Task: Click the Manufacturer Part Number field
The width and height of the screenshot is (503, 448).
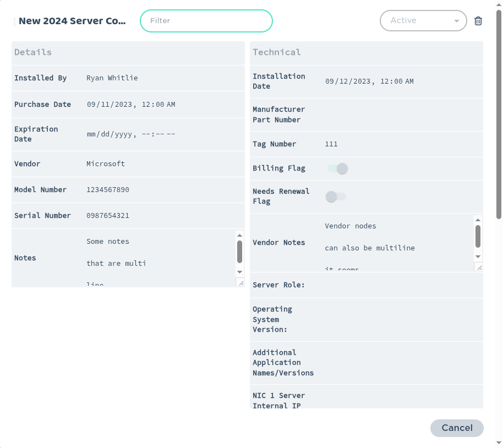Action: 402,114
